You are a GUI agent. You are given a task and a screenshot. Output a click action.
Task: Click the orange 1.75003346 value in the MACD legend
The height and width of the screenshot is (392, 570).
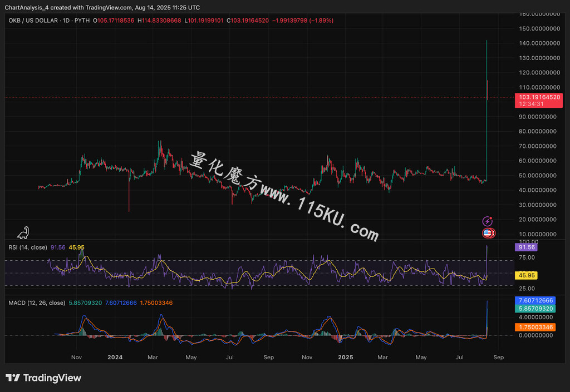tap(156, 302)
